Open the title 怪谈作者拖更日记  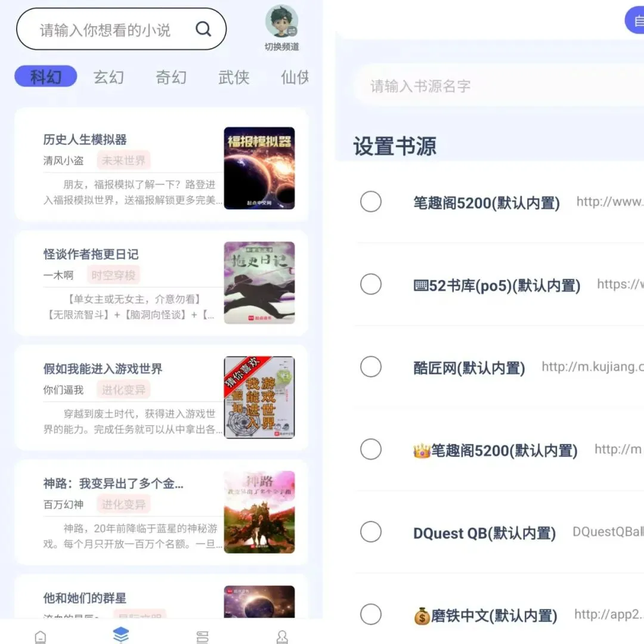(x=91, y=254)
